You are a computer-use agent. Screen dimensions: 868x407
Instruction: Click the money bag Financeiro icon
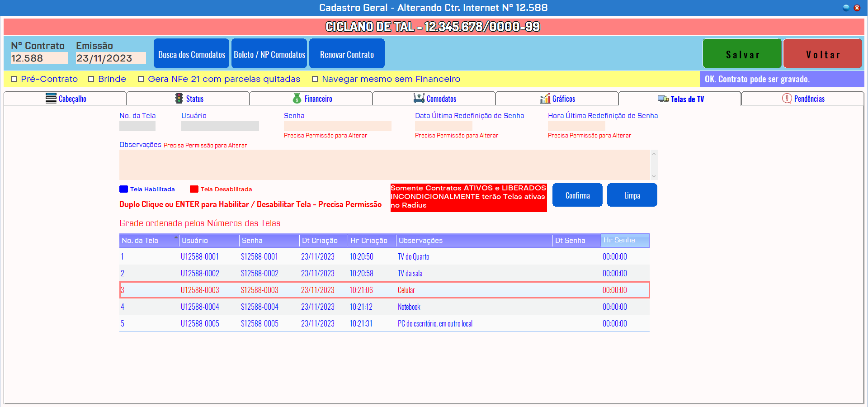coord(297,99)
